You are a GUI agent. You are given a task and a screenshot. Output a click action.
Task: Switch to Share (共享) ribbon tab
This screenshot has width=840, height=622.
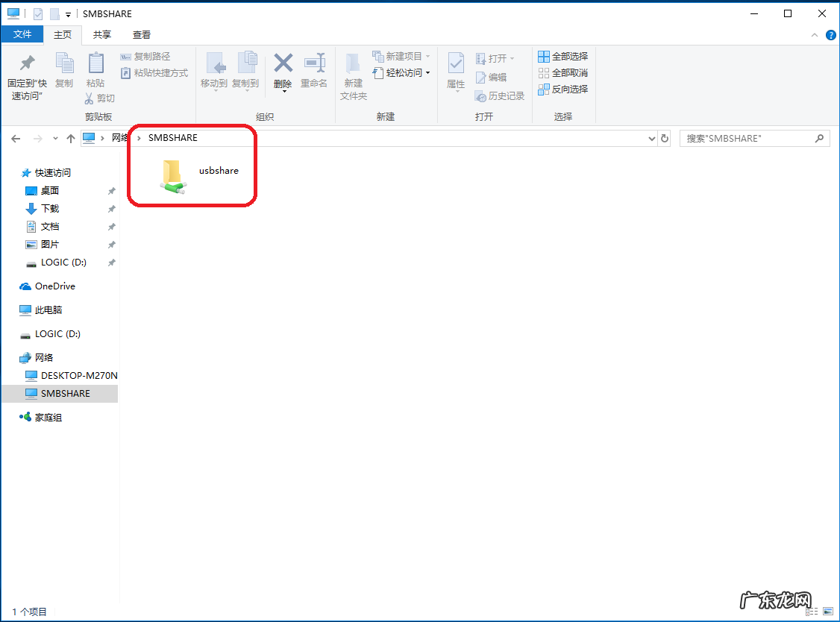coord(101,35)
